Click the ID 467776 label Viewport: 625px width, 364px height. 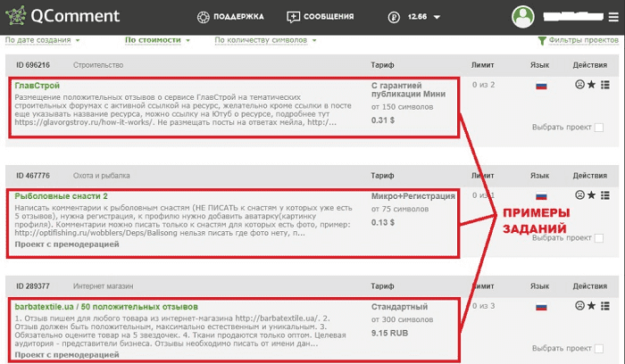(33, 176)
